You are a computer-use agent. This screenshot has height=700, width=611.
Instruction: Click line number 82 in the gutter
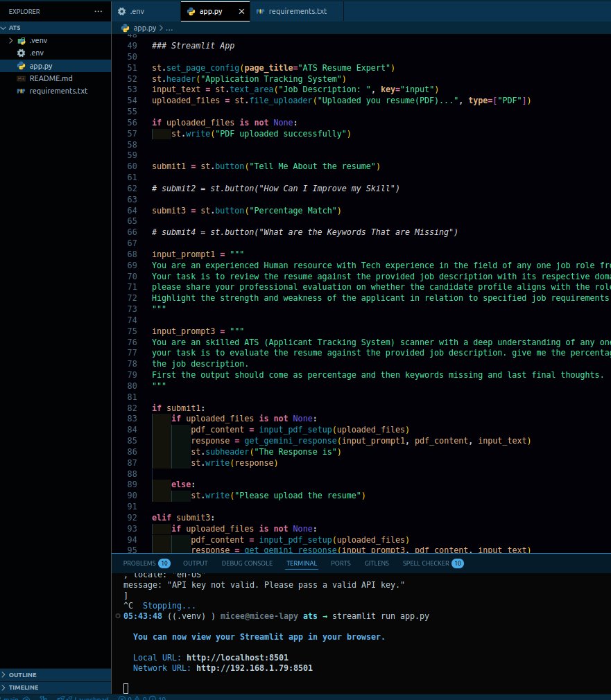coord(132,408)
